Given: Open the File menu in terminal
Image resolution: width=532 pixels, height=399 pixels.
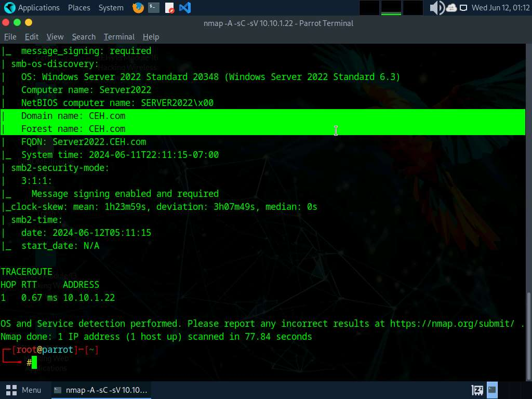Looking at the screenshot, I should 10,37.
